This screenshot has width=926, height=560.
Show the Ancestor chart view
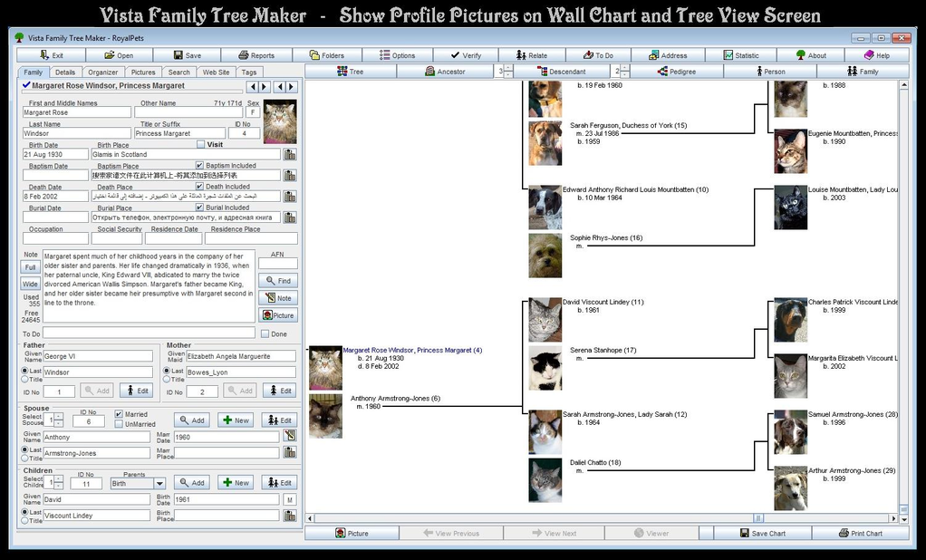[445, 71]
